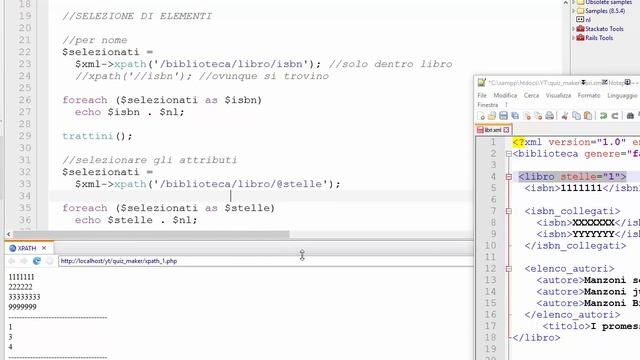
Task: Collapse the libro fold marker on line 4
Action: click(x=509, y=177)
